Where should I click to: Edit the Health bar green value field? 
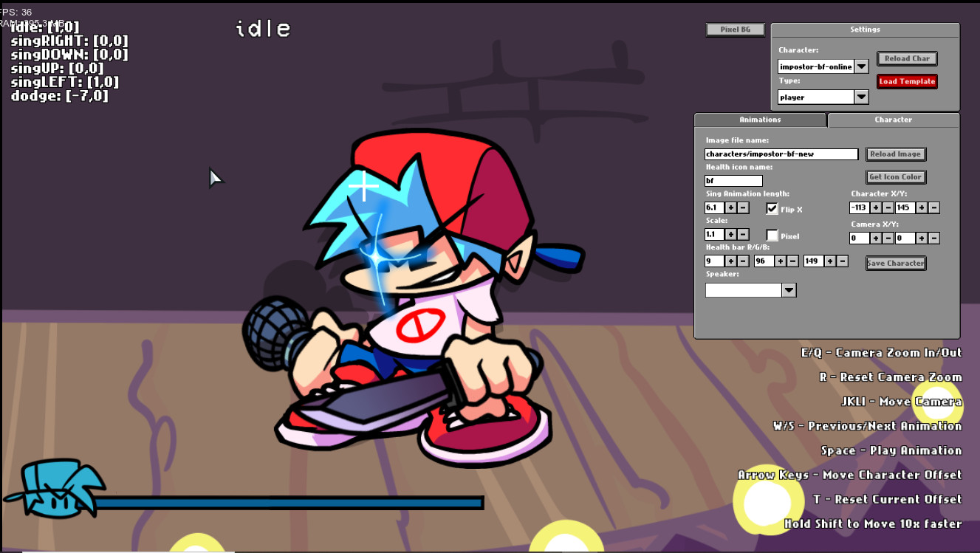[764, 261]
